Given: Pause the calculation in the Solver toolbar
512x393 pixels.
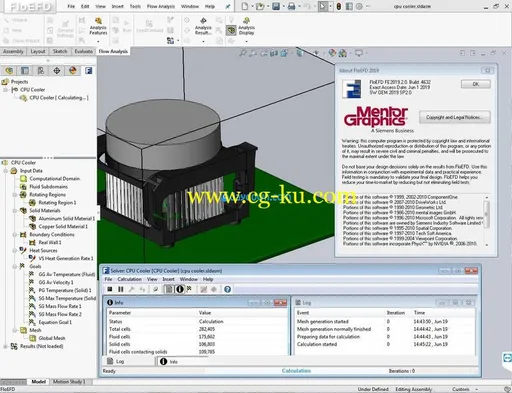Looking at the screenshot, I should click(x=121, y=289).
